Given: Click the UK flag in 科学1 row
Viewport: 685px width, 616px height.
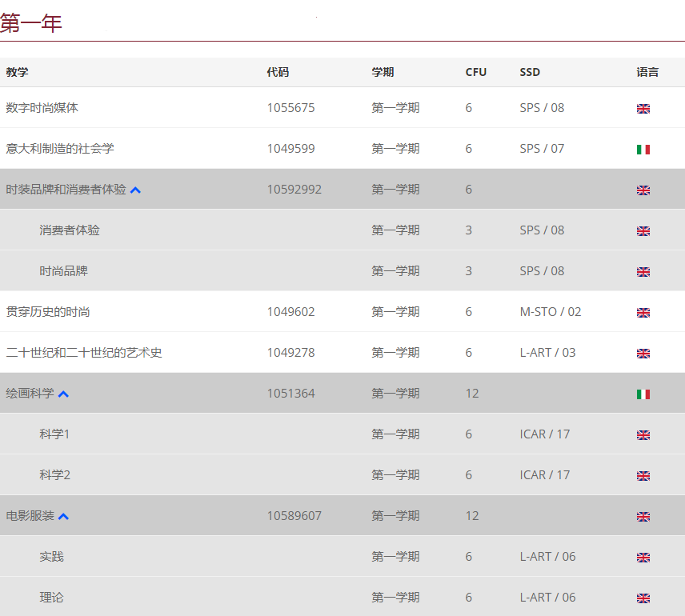Looking at the screenshot, I should pyautogui.click(x=643, y=434).
